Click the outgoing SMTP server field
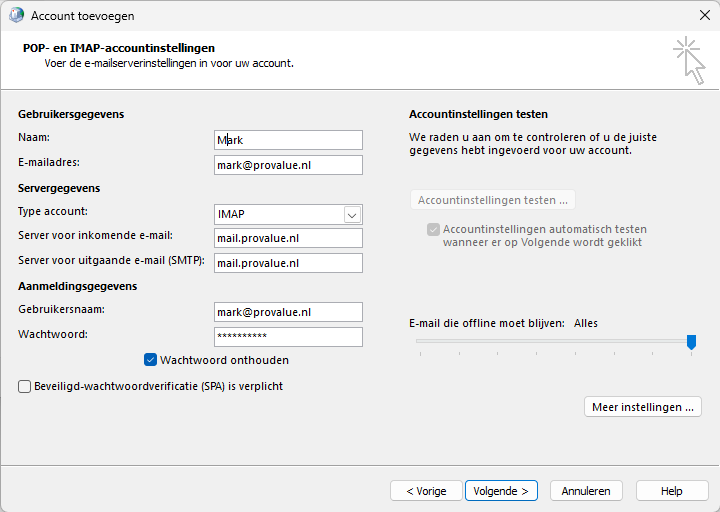Screen dimensions: 720x512 pos(288,263)
